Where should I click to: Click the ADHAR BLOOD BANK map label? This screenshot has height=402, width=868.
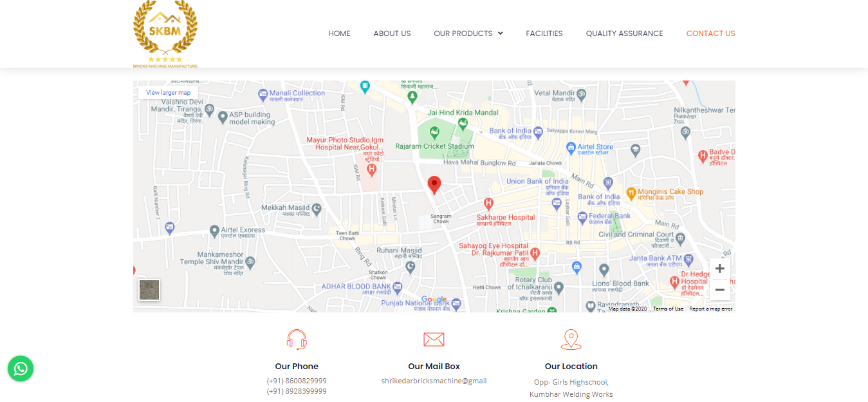coord(356,286)
